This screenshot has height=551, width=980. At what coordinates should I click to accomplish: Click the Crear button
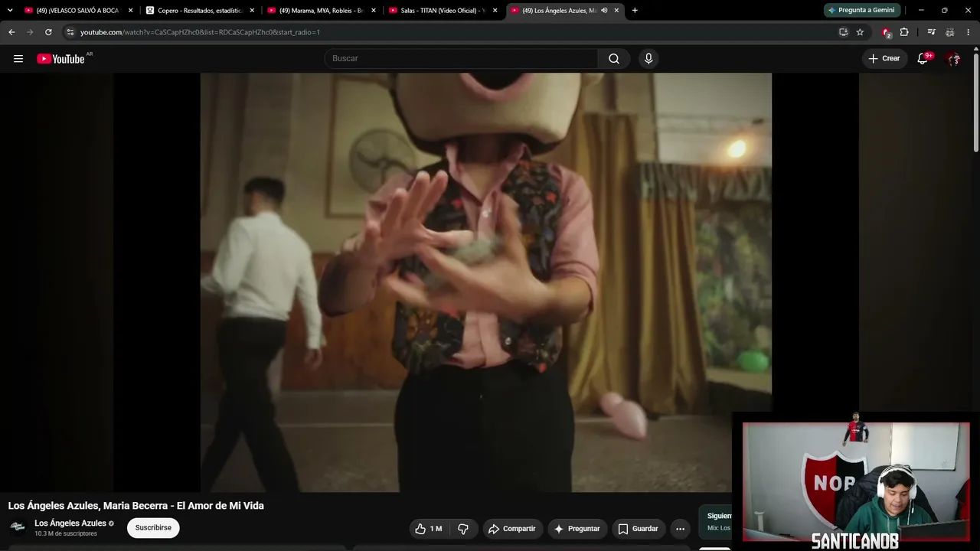[x=884, y=59]
